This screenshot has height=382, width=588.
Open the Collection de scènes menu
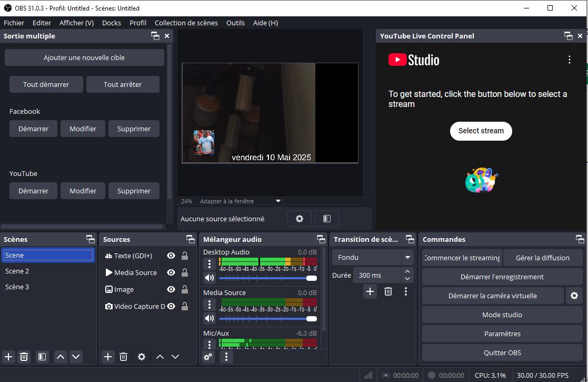pos(186,23)
